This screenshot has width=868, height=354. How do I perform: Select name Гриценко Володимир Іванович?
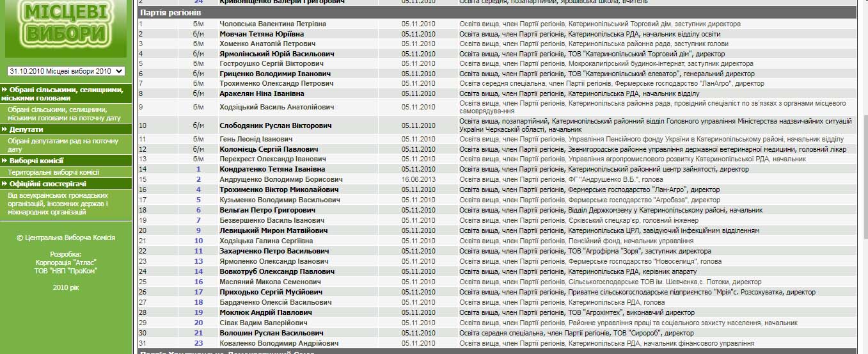275,74
